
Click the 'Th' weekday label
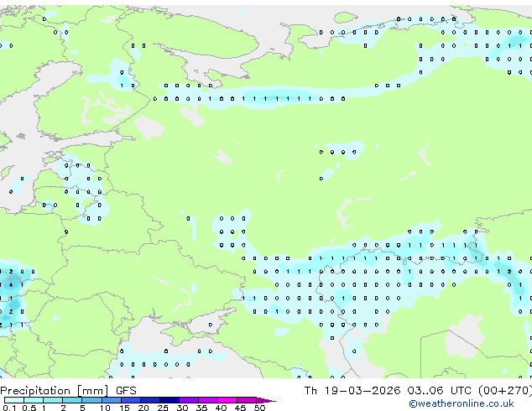pyautogui.click(x=310, y=391)
